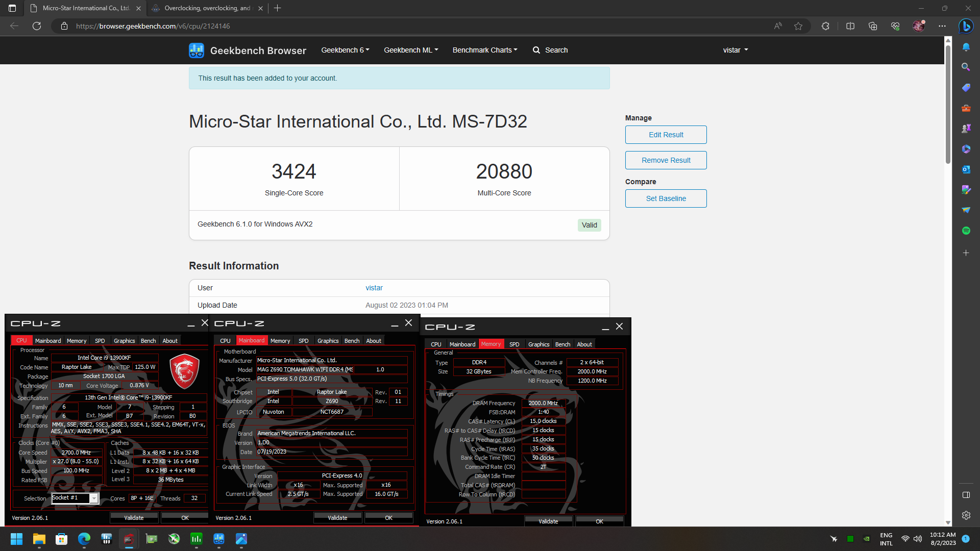Image resolution: width=980 pixels, height=551 pixels.
Task: Click 3424 Single-Core Score value
Action: (x=294, y=171)
